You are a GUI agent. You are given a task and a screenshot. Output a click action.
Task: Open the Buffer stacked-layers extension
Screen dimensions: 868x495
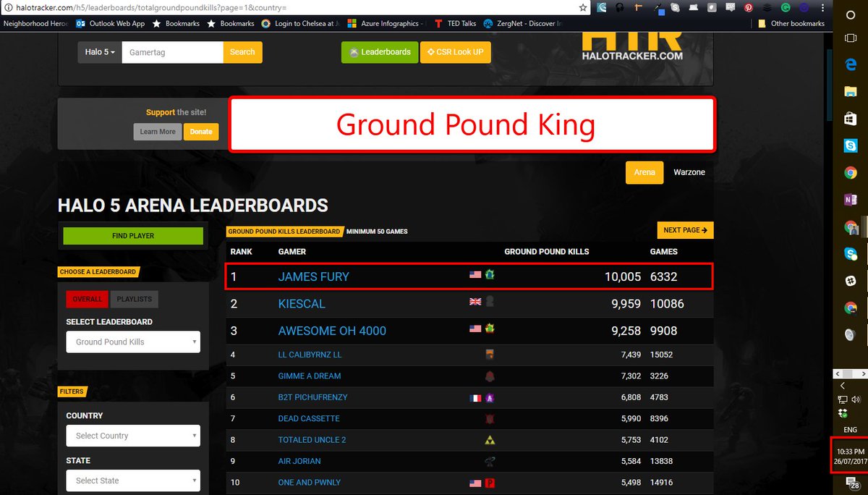[767, 7]
